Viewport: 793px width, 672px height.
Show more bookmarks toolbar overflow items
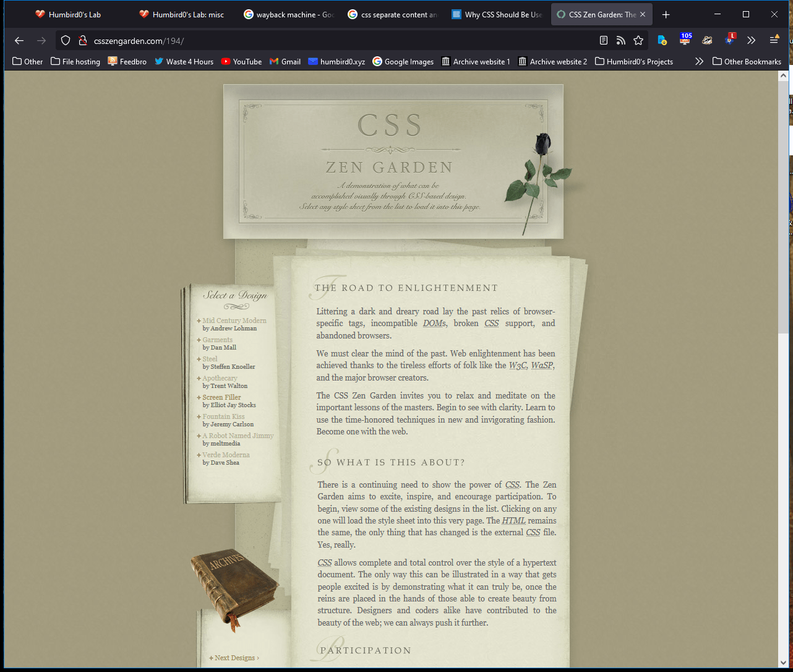point(699,61)
